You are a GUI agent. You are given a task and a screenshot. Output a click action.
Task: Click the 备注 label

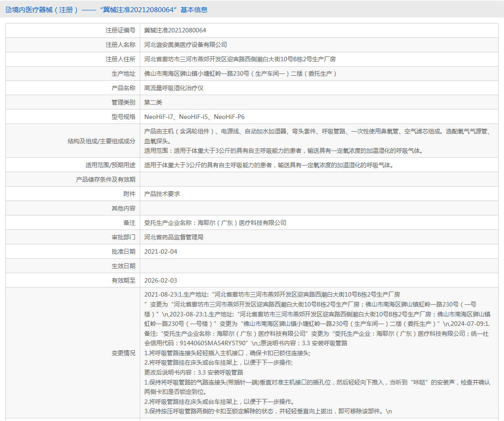click(x=129, y=223)
